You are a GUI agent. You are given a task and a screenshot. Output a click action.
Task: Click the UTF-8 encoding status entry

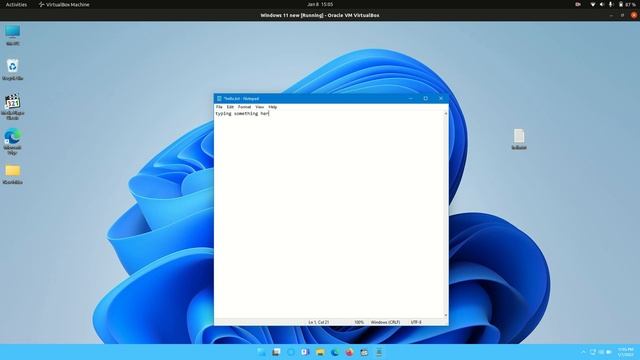[x=416, y=322]
